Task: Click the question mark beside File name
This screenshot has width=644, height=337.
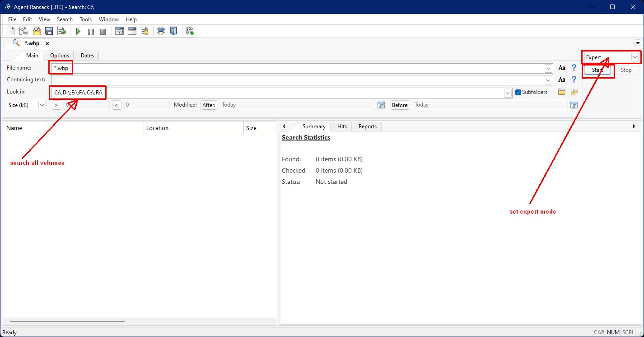Action: (574, 68)
